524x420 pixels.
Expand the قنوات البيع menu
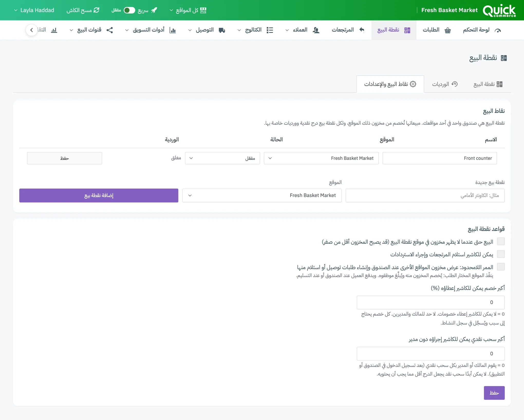[x=91, y=30]
